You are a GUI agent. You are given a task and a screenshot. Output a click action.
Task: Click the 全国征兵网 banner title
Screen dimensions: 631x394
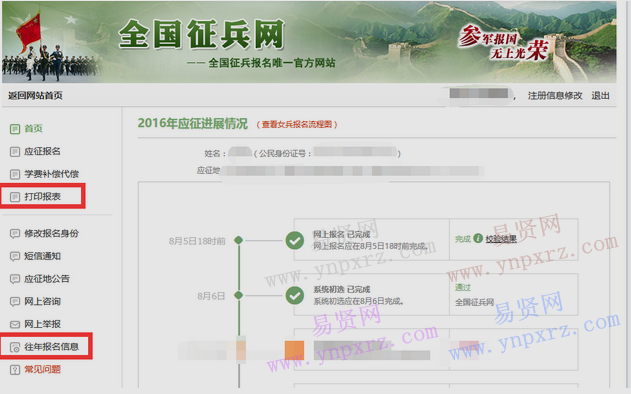[x=201, y=35]
